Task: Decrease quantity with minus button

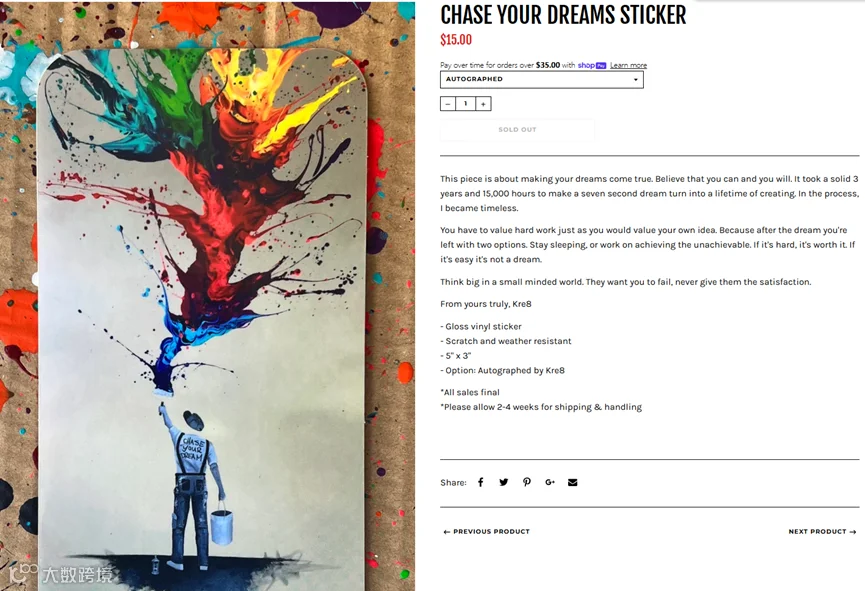Action: click(448, 104)
